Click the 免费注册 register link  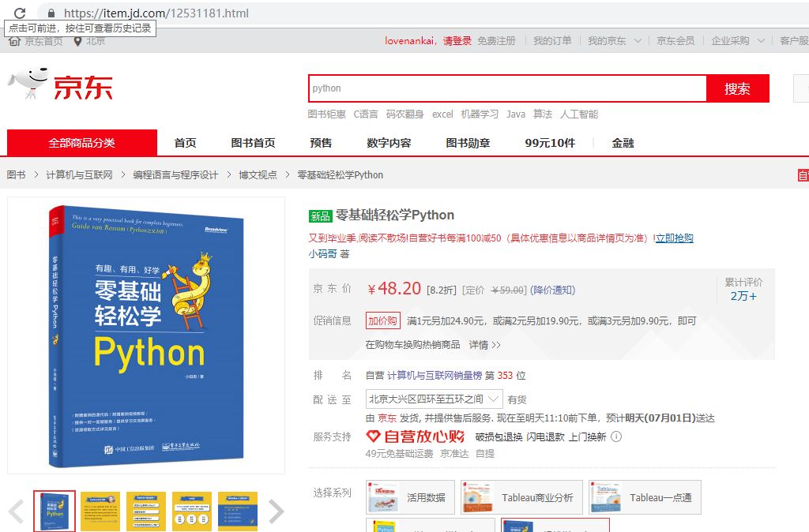click(x=496, y=41)
